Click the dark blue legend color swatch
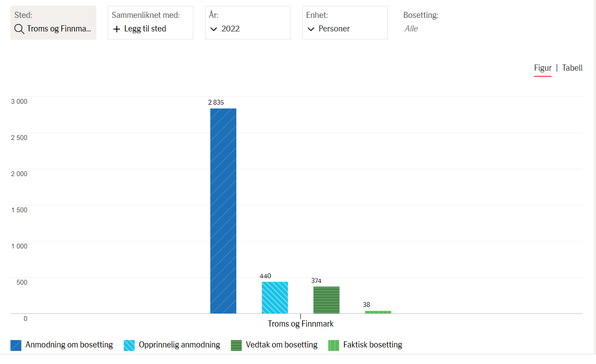 pos(16,345)
